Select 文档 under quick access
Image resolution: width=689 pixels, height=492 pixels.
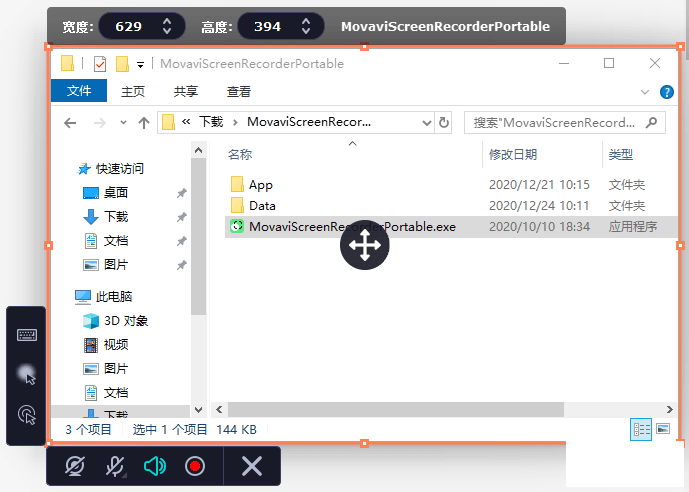(116, 241)
